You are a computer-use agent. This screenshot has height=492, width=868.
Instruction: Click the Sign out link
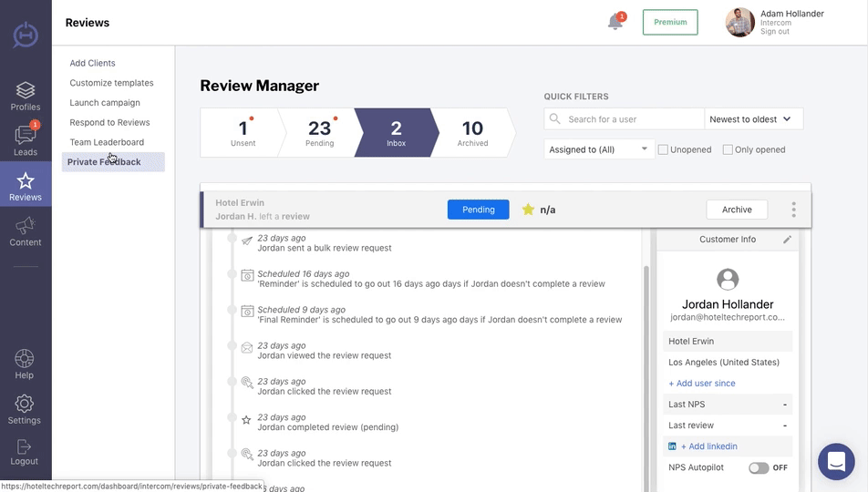coord(774,32)
